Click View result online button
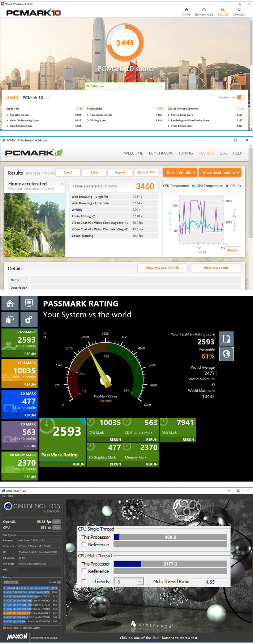 (220, 173)
